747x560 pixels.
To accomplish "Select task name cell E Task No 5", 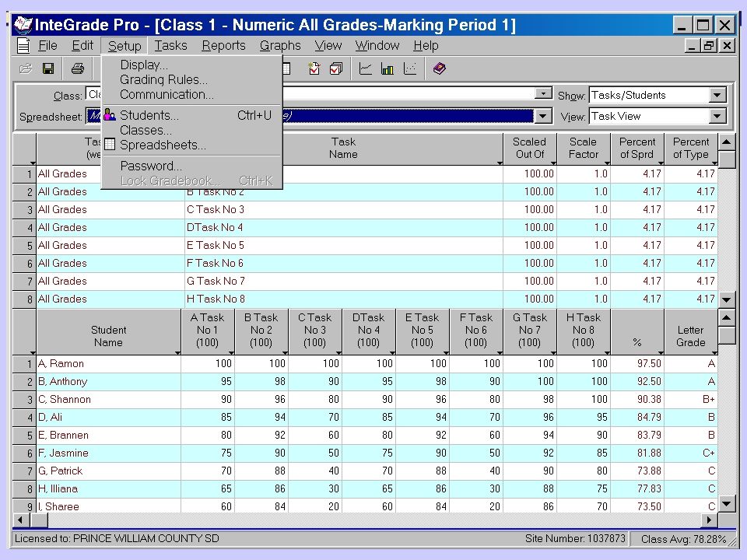I will (343, 246).
